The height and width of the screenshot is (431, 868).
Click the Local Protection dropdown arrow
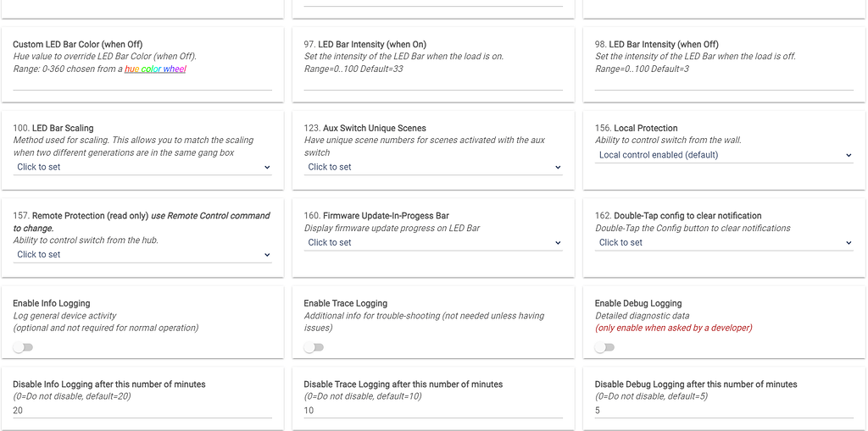coord(849,156)
